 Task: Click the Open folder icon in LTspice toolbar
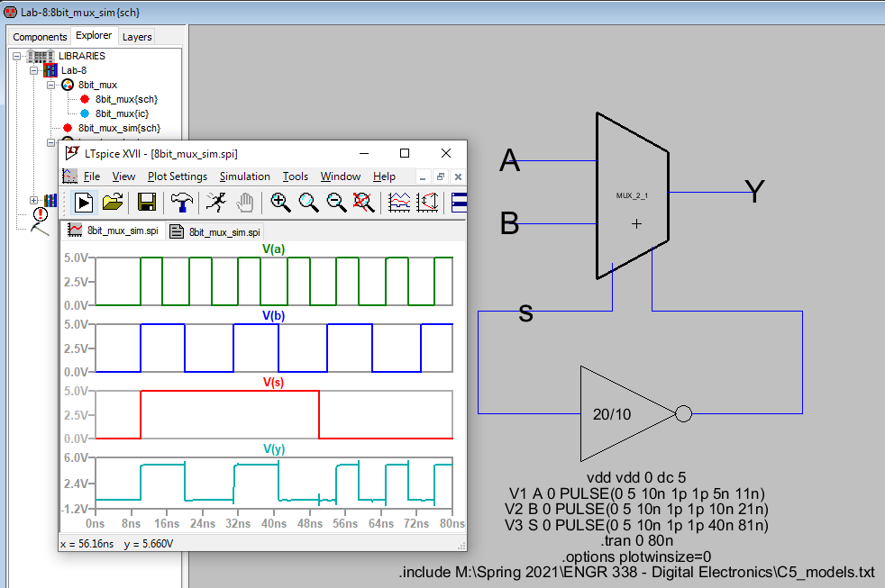click(x=113, y=203)
